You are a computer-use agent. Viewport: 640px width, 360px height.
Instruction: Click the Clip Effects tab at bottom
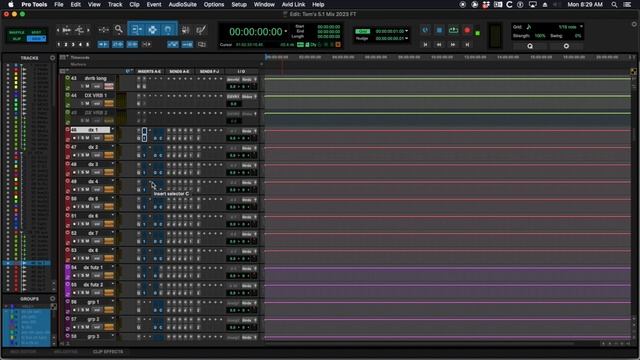[108, 351]
